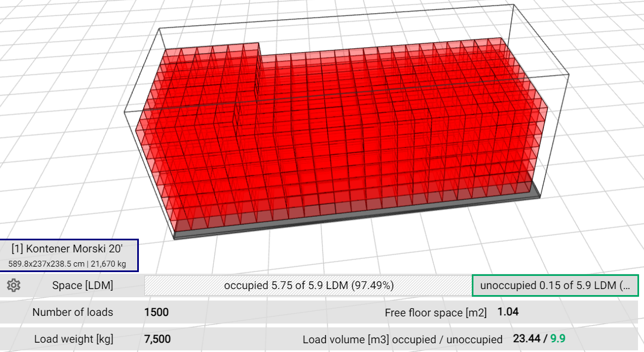Screen dimensions: 644x352
Task: Select the Free floor space [m2] label
Action: click(x=436, y=313)
